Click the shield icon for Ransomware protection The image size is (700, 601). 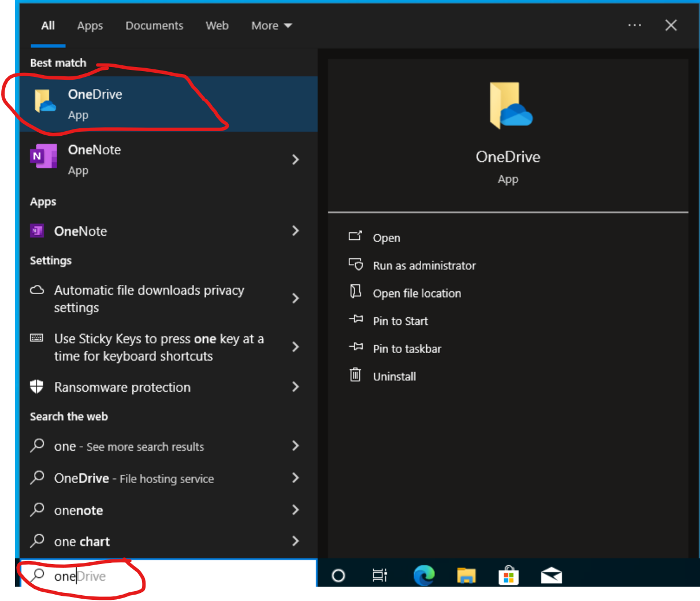[x=36, y=387]
